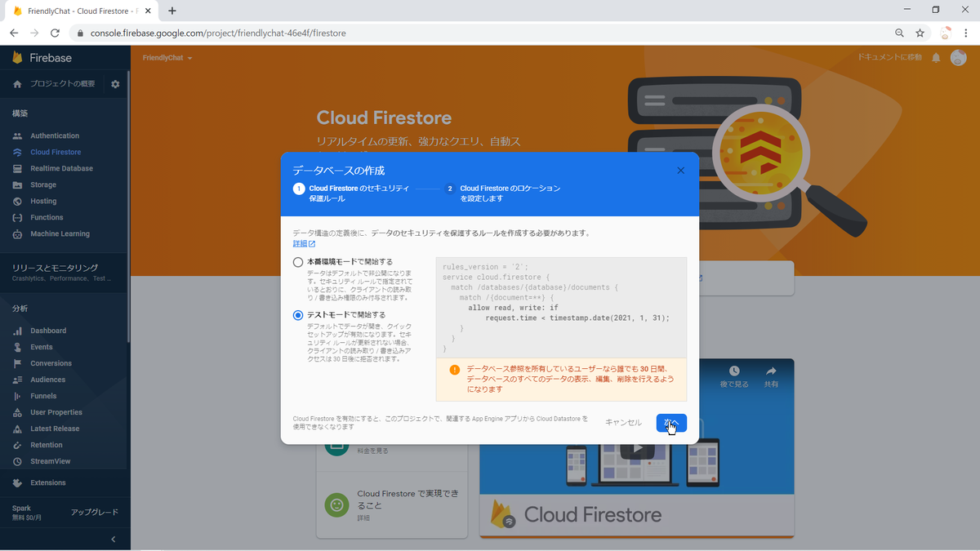980x551 pixels.
Task: Click the Authentication people icon
Action: [x=17, y=136]
